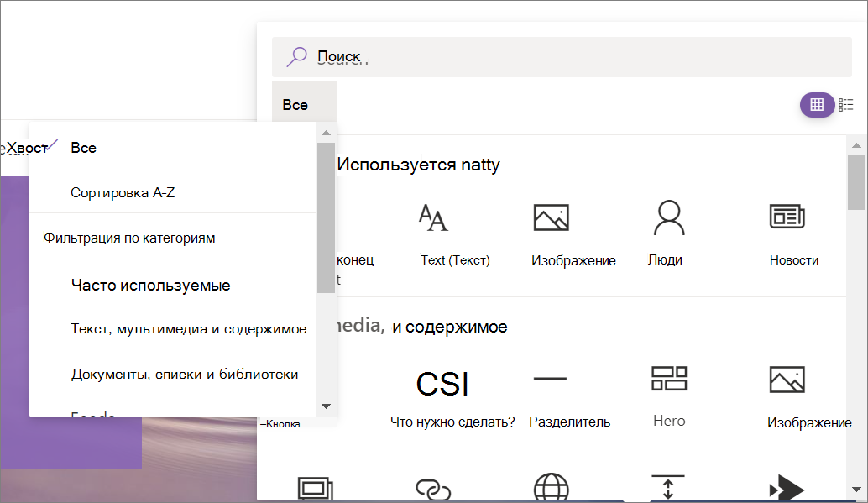Switch to list view
The width and height of the screenshot is (868, 503).
click(846, 105)
